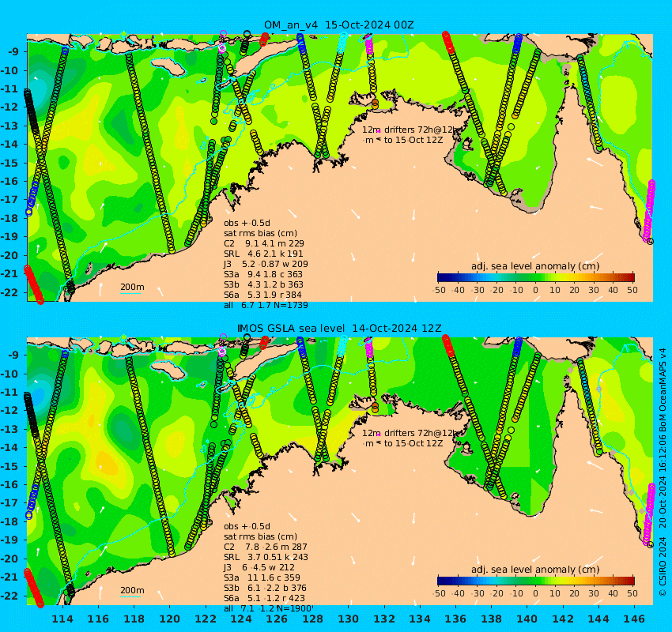Click latitude label '-22' on bottom panel
The image size is (672, 632).
[9, 596]
